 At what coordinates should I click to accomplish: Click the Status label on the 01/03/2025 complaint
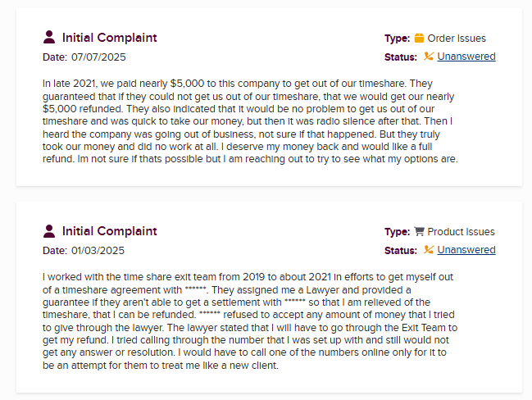401,251
